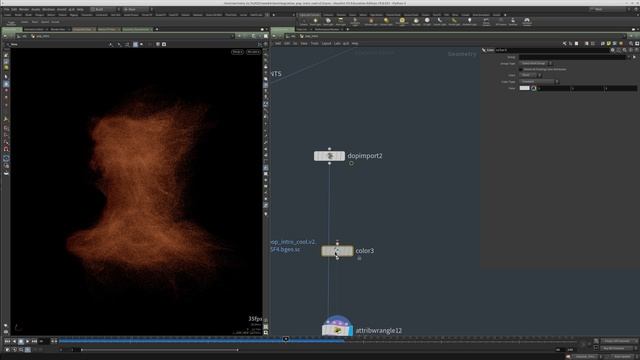Open the Windows menu
640x360 pixels.
pyautogui.click(x=49, y=9)
